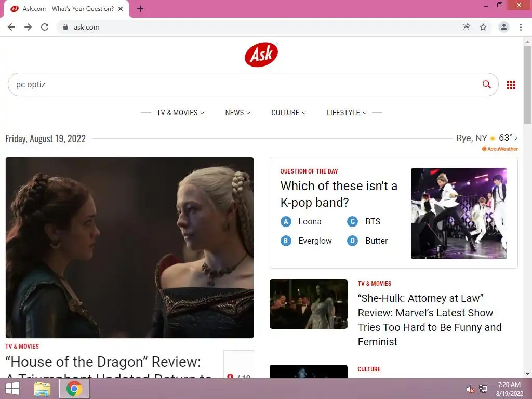Screen dimensions: 532x399
Task: Click the red search magnifier icon
Action: click(x=486, y=85)
